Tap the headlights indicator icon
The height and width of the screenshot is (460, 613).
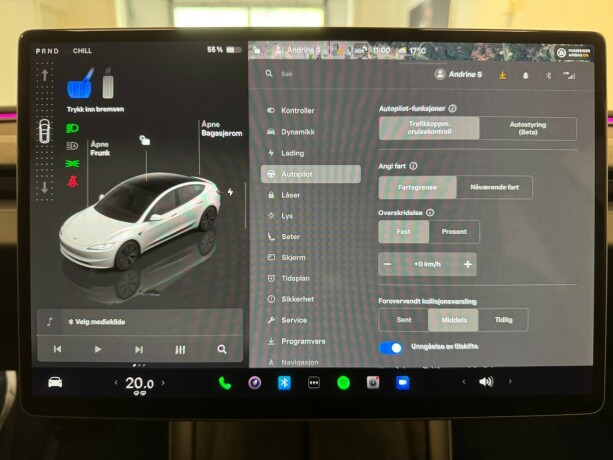[x=72, y=128]
